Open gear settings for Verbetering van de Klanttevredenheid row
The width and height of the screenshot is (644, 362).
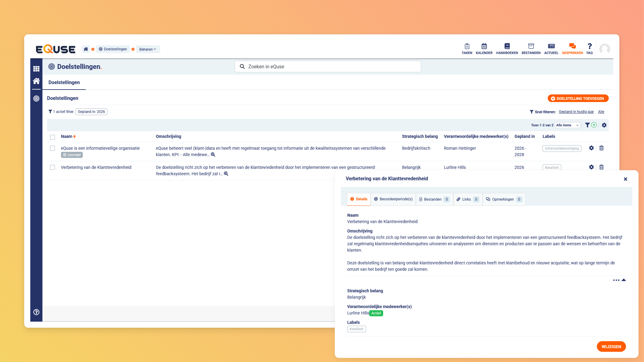(591, 167)
